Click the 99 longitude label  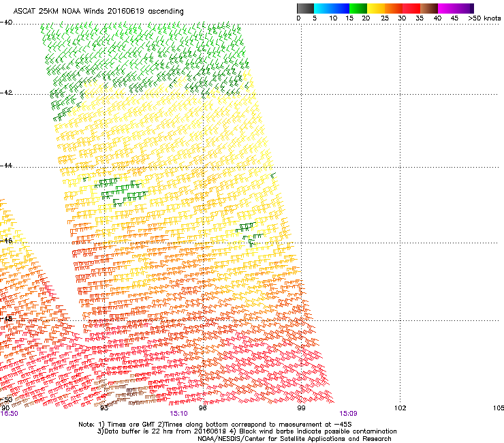pos(301,408)
